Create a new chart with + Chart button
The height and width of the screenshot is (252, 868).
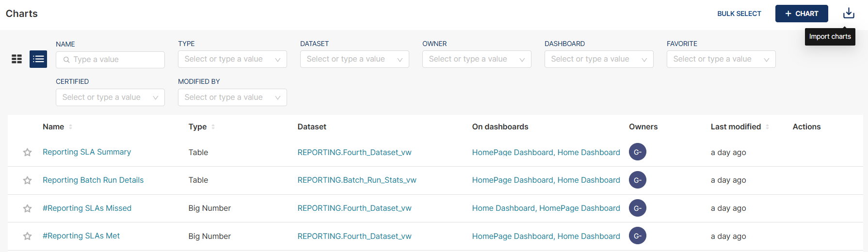click(x=801, y=14)
